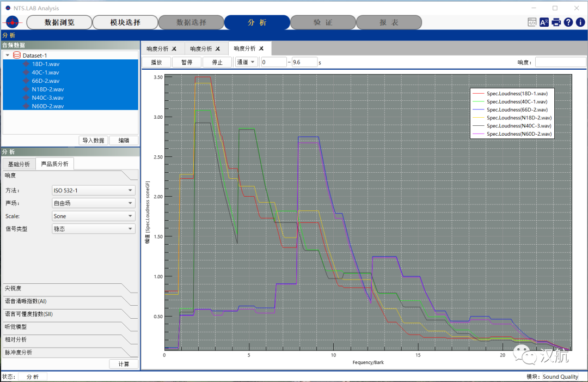Open the info icon
The height and width of the screenshot is (382, 588).
point(580,22)
